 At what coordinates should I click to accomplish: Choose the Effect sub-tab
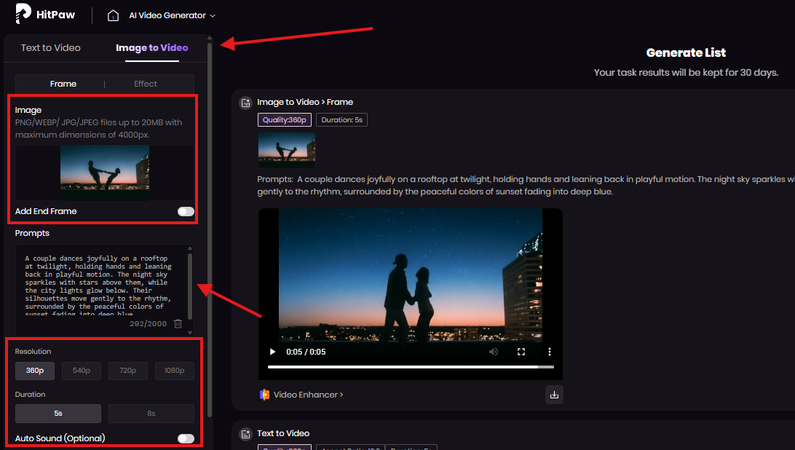[x=146, y=84]
